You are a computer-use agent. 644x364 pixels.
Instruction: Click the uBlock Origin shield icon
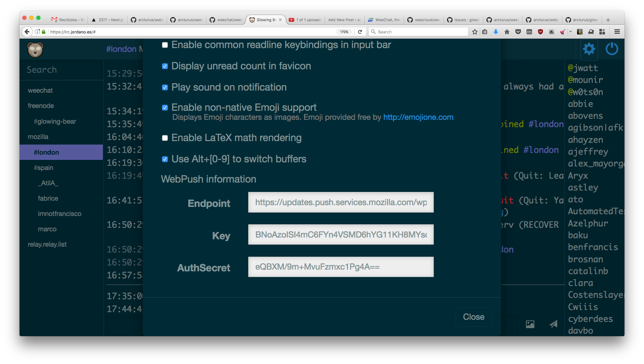tap(540, 32)
